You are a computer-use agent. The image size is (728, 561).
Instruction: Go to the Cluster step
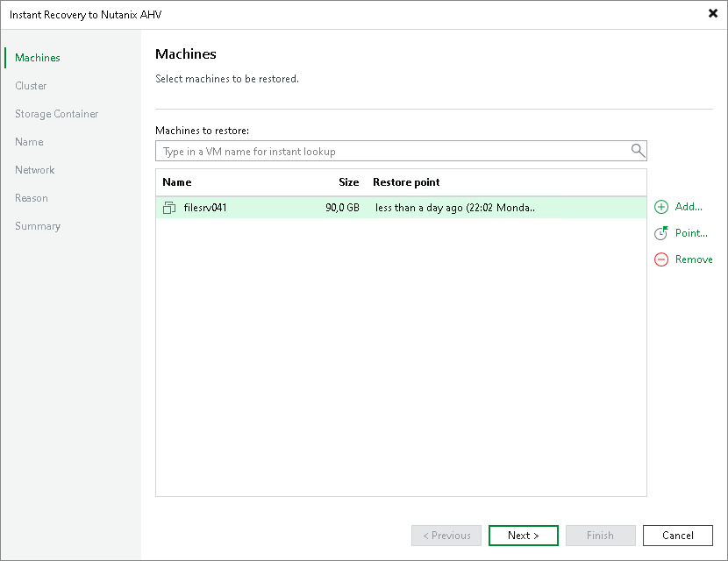point(31,86)
